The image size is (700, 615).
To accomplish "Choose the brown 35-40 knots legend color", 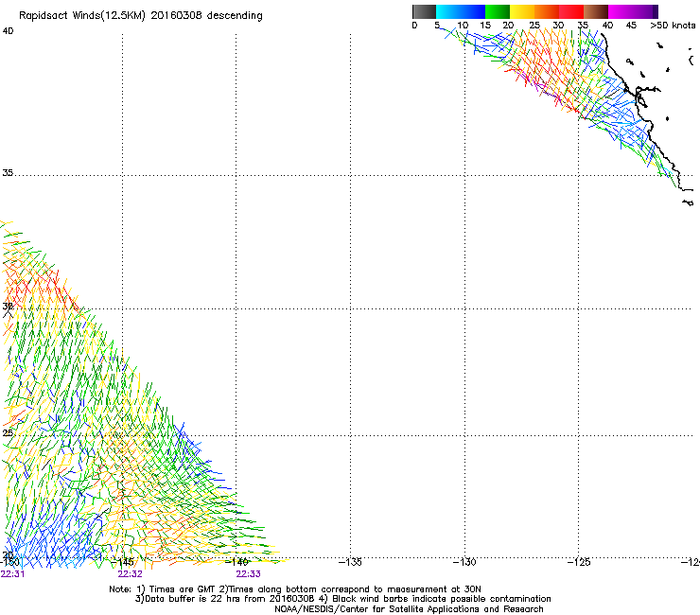I will pyautogui.click(x=596, y=11).
